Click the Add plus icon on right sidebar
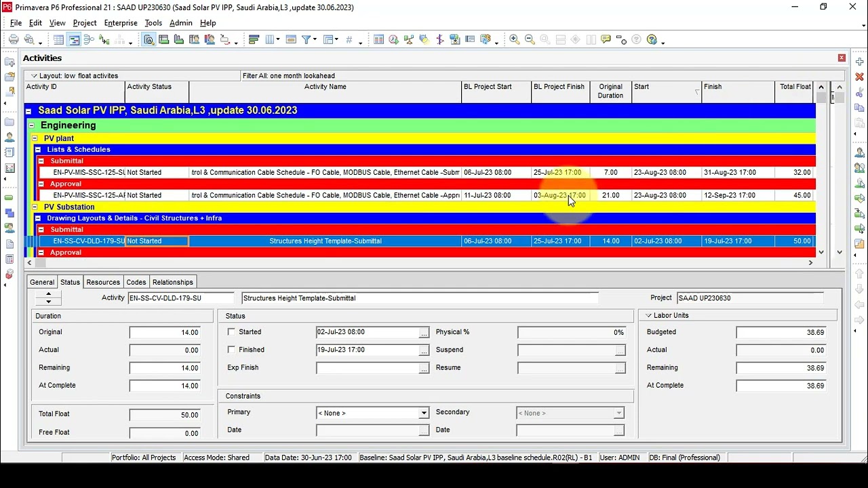 pyautogui.click(x=859, y=62)
